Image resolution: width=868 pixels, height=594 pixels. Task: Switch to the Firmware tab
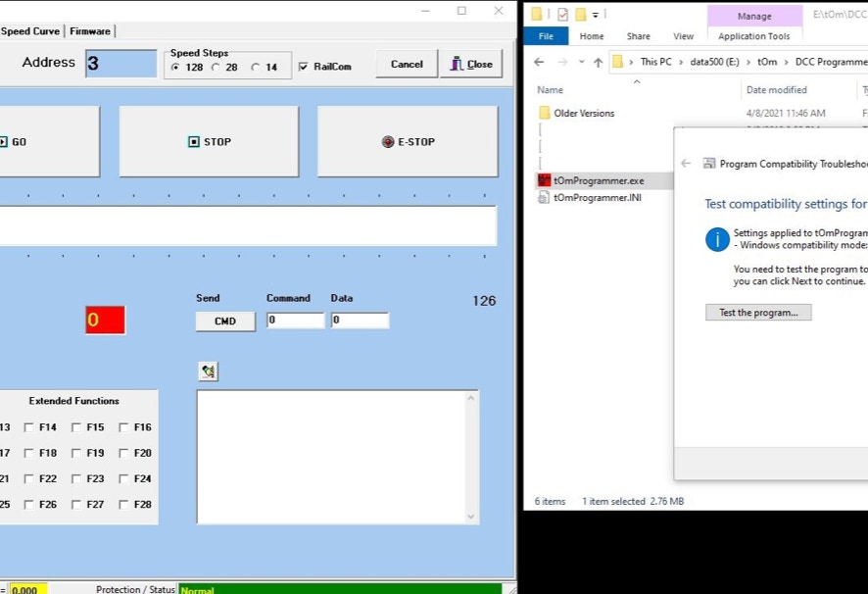[x=89, y=31]
